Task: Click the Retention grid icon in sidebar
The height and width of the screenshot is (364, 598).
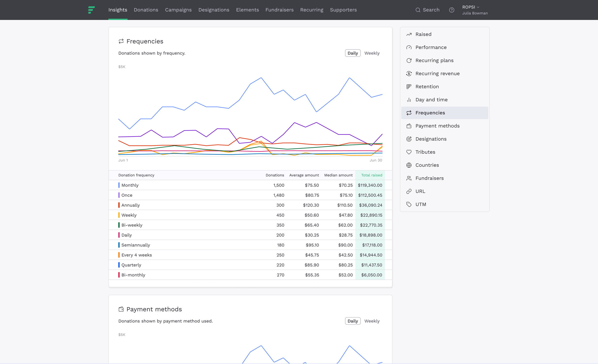Action: pyautogui.click(x=409, y=87)
